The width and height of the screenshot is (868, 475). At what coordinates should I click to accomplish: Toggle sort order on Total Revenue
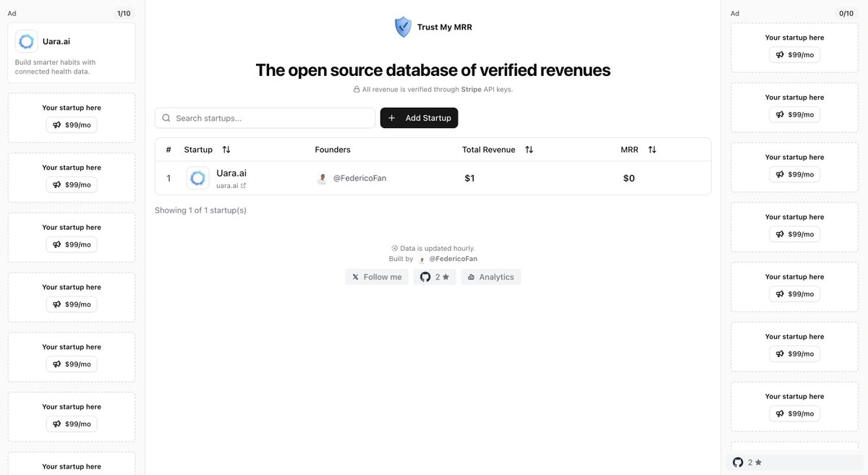[529, 149]
